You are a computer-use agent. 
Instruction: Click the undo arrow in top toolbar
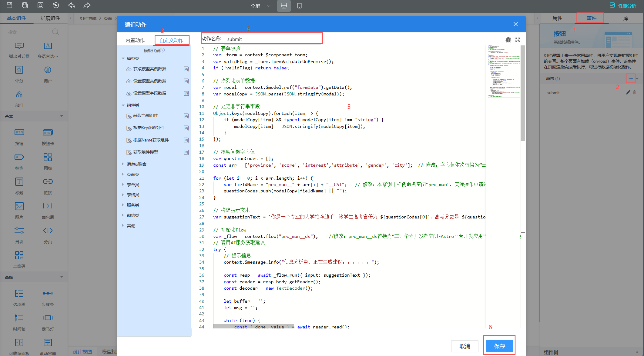(x=72, y=5)
